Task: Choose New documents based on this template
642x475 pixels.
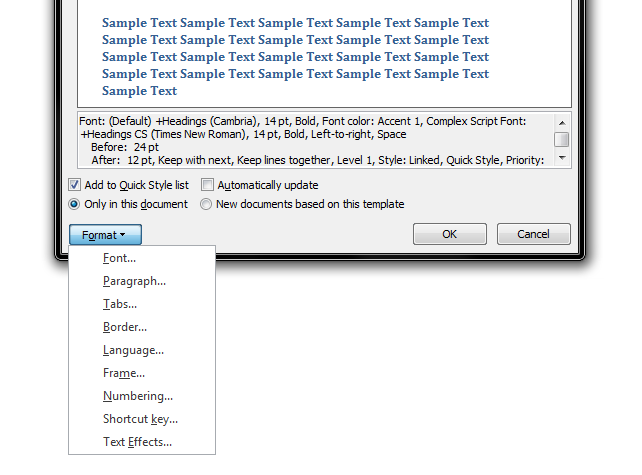Action: pos(207,204)
